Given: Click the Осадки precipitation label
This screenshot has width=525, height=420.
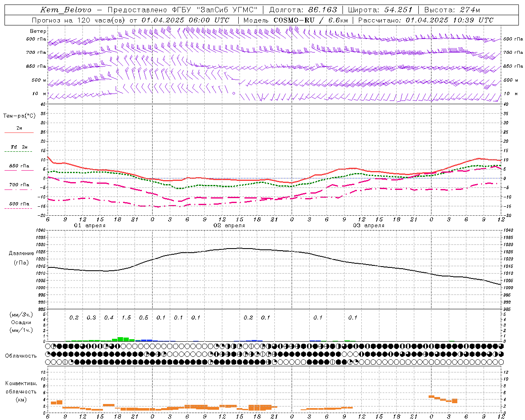Looking at the screenshot, I should coord(21,322).
